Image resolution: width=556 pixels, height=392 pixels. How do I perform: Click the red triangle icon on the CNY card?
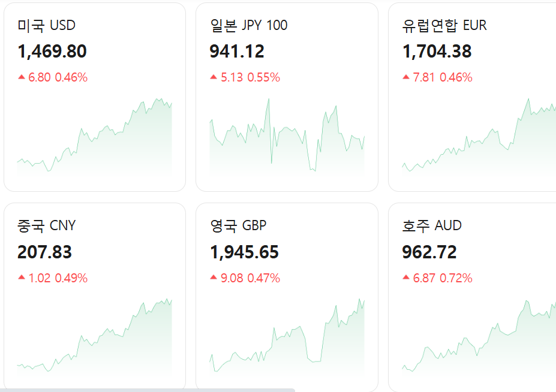(22, 278)
